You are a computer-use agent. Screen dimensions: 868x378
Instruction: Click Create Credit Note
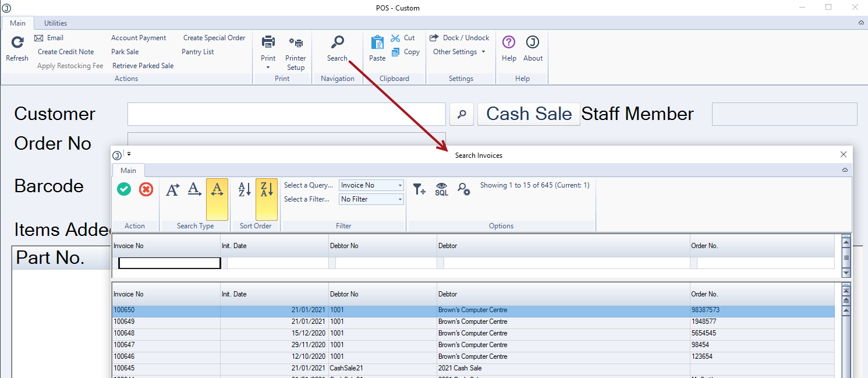[66, 52]
